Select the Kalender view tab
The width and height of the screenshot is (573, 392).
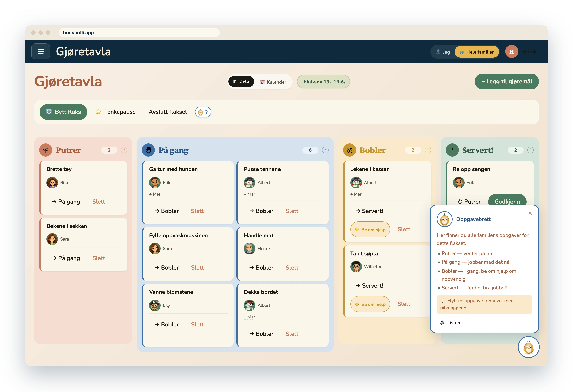[x=273, y=82]
